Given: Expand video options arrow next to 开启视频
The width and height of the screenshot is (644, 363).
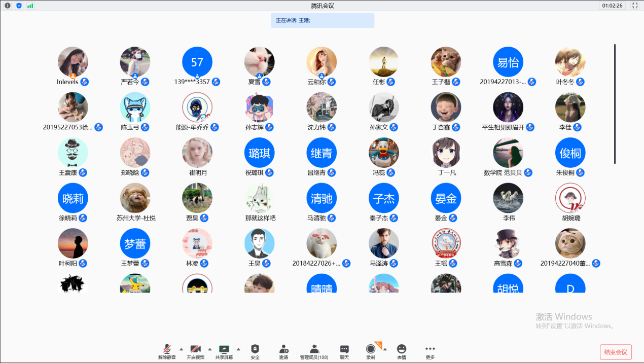Looking at the screenshot, I should (209, 349).
